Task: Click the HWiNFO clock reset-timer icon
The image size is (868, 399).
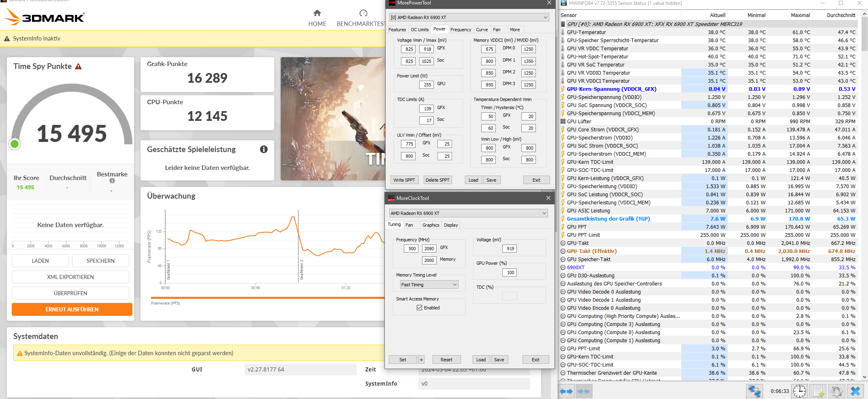Action: (799, 391)
